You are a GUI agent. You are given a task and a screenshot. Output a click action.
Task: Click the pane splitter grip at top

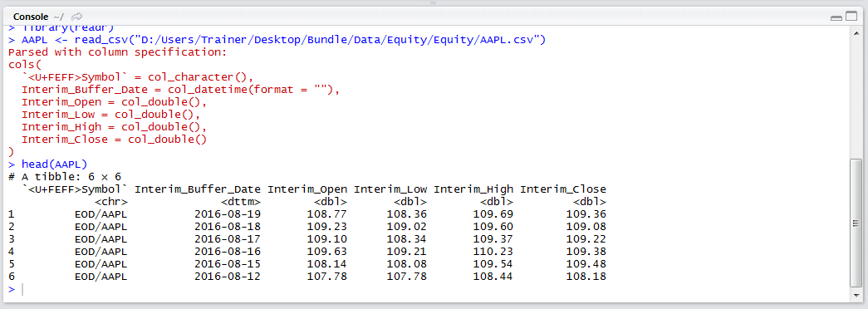coord(434,2)
